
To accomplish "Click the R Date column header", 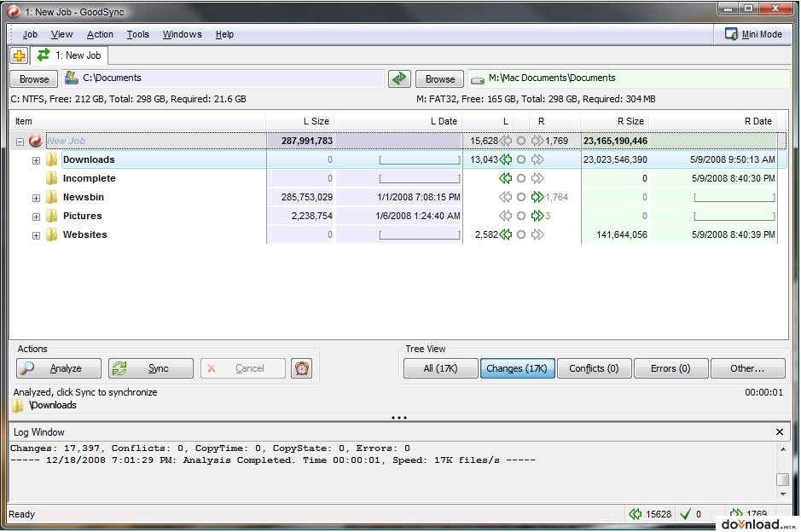I will coord(712,121).
